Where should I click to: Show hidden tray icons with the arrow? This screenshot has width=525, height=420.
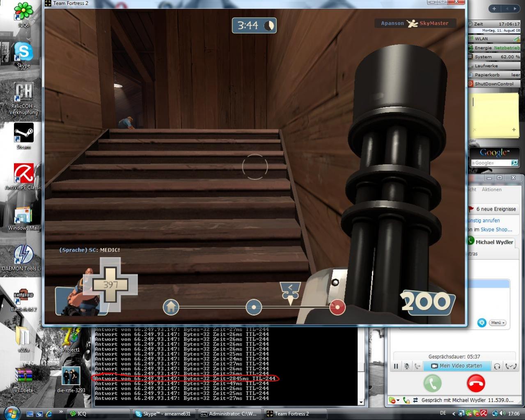point(454,414)
